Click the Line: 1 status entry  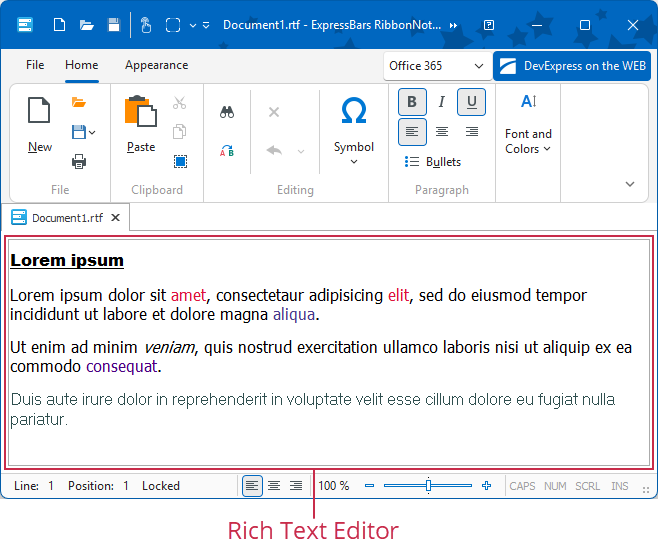point(34,486)
